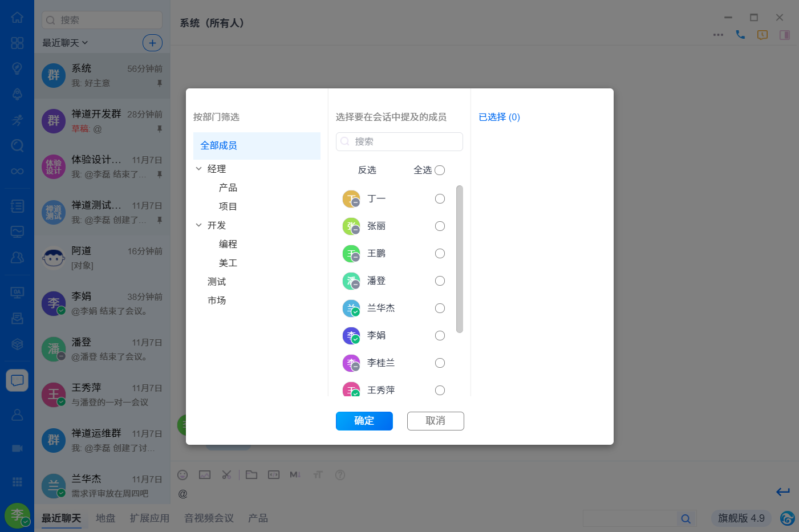Select member 李娟 radio circle in dialog
This screenshot has width=799, height=532.
coord(440,335)
